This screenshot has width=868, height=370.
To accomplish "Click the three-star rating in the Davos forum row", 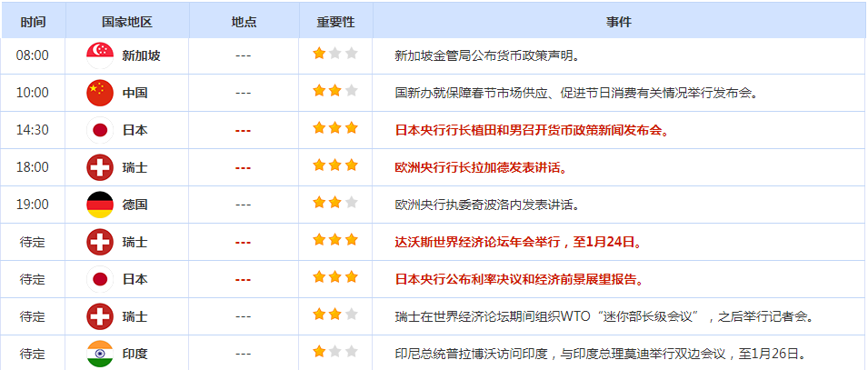I will 335,240.
